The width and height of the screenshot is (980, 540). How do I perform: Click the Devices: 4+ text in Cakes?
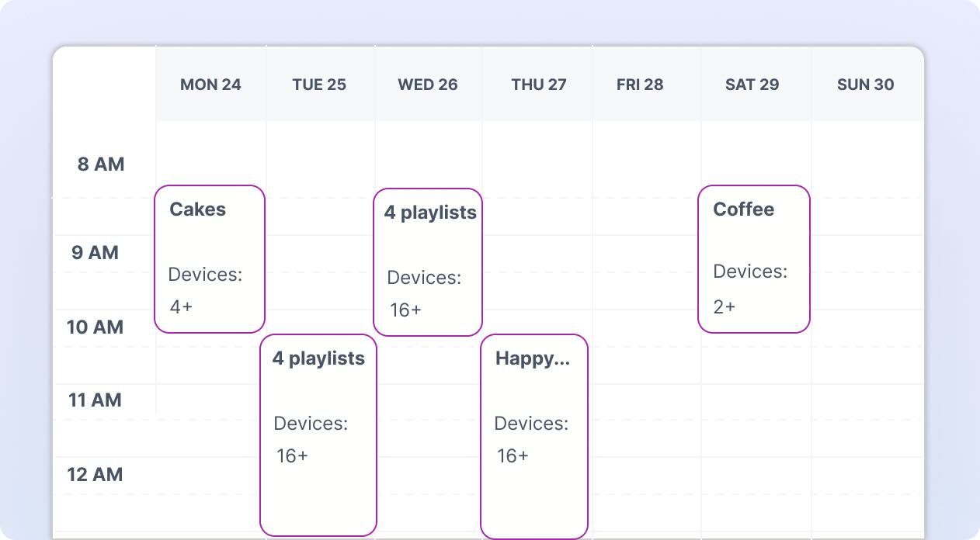(x=205, y=290)
